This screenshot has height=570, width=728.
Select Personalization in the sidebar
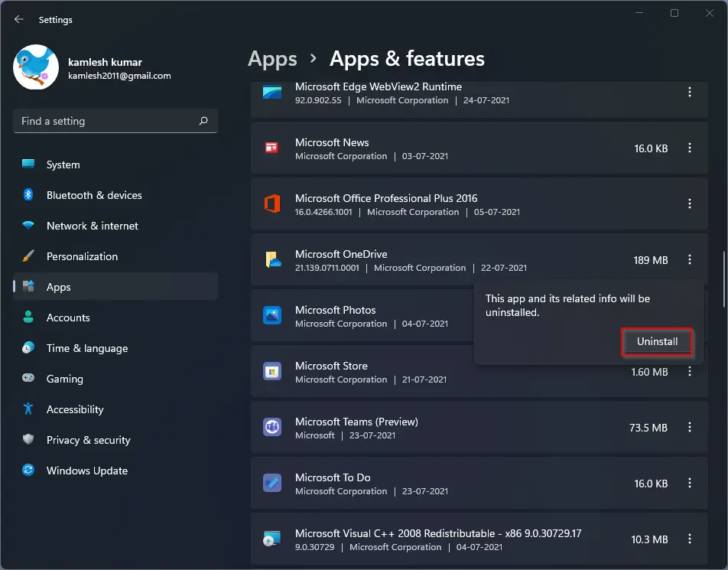[115, 256]
